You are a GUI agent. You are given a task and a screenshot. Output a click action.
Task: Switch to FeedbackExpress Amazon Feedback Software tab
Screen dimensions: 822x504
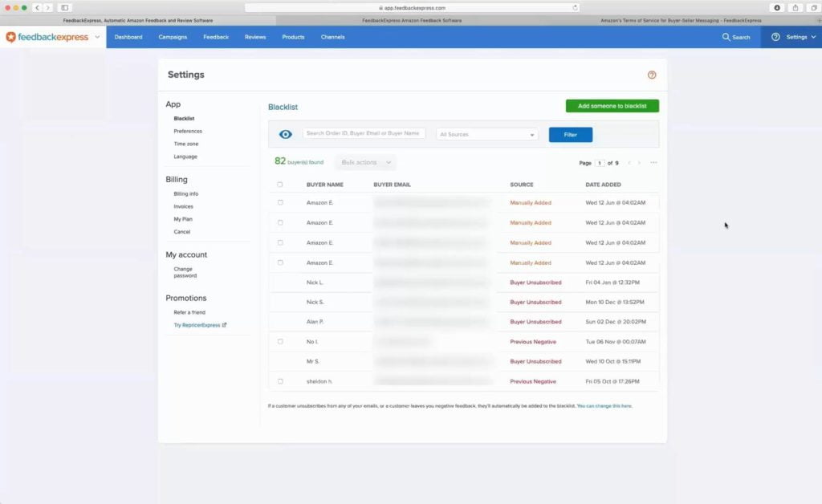[412, 20]
